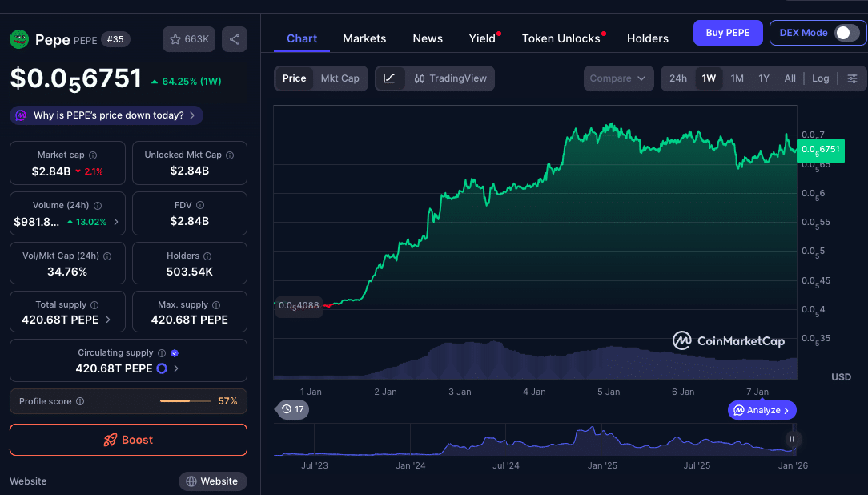Click the 503.54K holders value
Image resolution: width=868 pixels, height=495 pixels.
point(189,272)
